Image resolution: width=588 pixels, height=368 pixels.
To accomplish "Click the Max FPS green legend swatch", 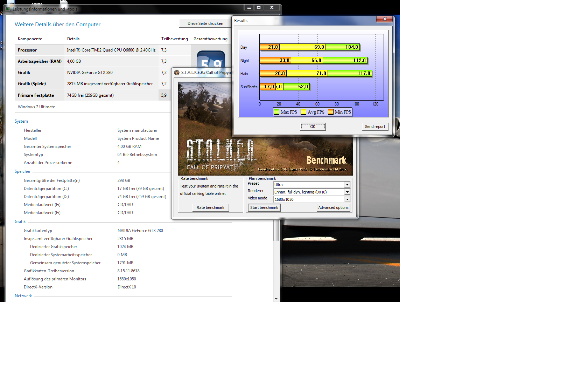I will [276, 112].
